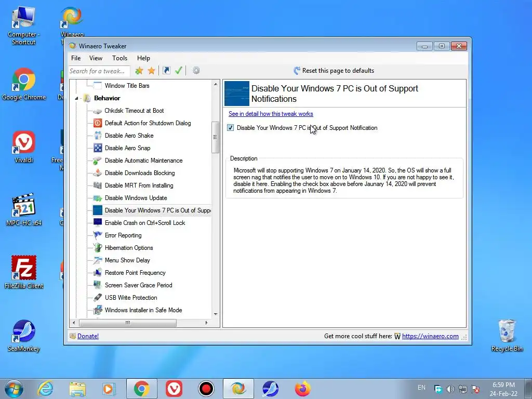Click the Error Reporting flag icon
The width and height of the screenshot is (532, 399).
coord(98,235)
